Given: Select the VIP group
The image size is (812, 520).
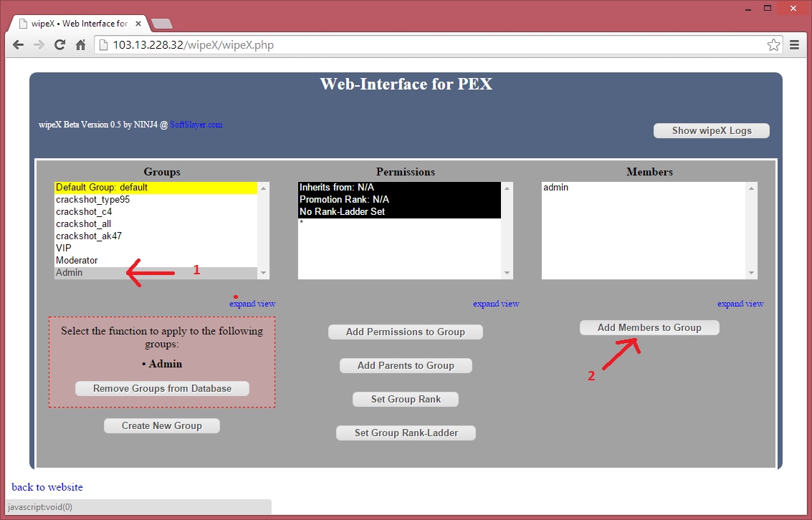Looking at the screenshot, I should [x=156, y=249].
